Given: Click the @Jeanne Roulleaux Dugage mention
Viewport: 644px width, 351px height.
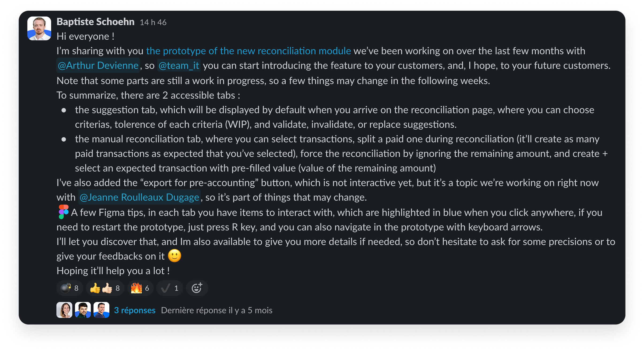Looking at the screenshot, I should point(139,197).
